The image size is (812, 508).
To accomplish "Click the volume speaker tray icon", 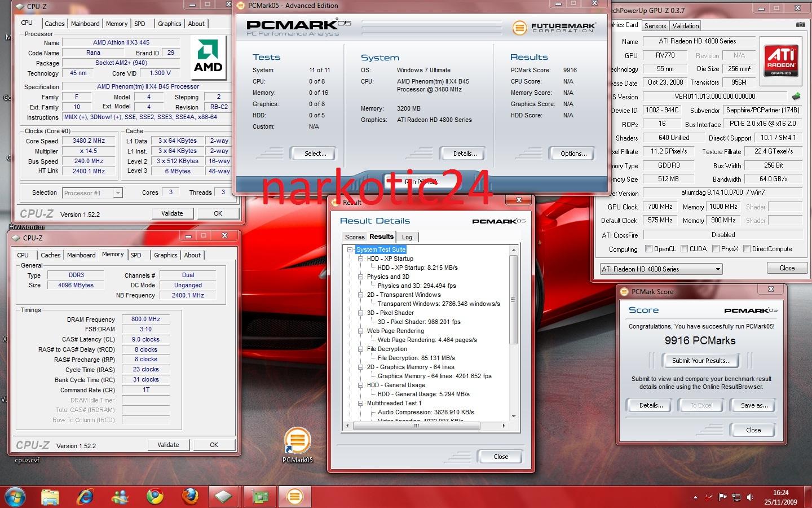I will click(750, 497).
